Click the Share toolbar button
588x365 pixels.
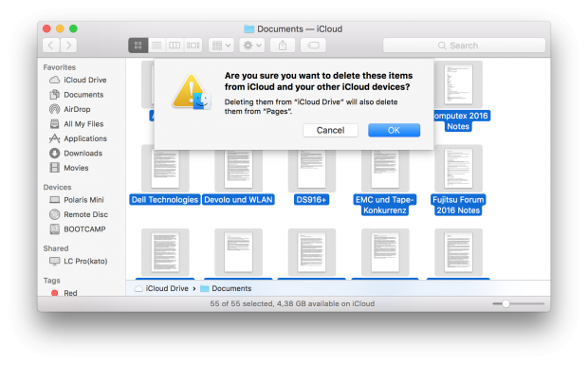click(x=283, y=46)
